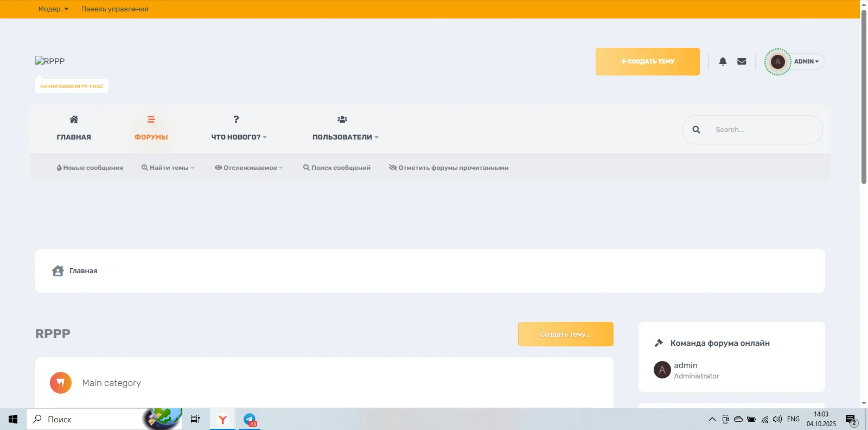Click the + Создать тему header button

pyautogui.click(x=647, y=61)
